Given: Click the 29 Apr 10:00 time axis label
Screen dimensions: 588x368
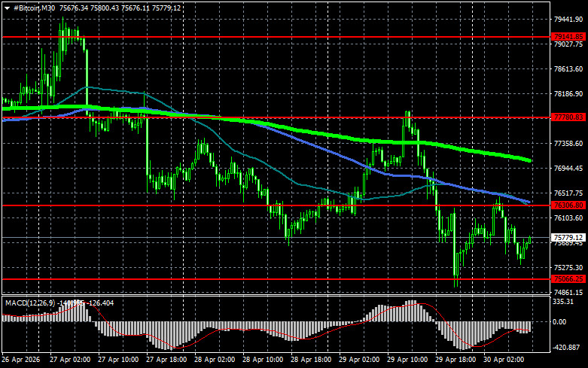Looking at the screenshot, I should 407,360.
